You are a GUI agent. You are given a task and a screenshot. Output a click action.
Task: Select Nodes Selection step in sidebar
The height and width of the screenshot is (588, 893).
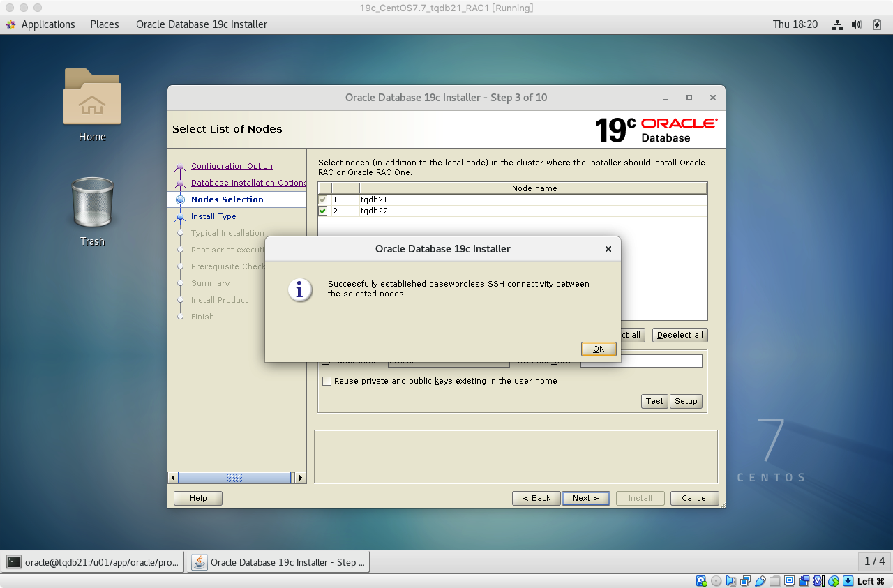point(227,199)
